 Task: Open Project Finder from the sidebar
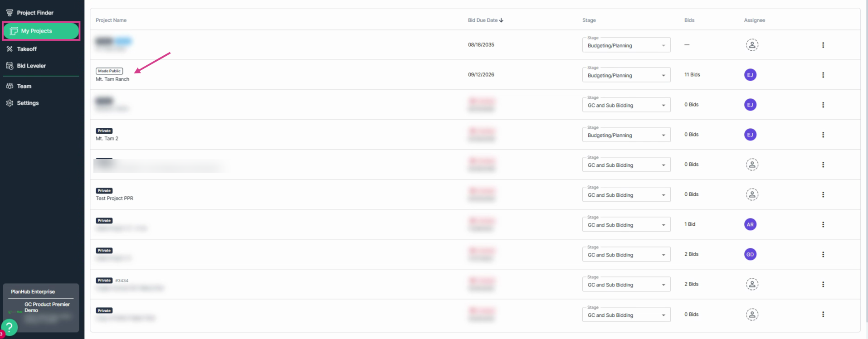(x=30, y=13)
